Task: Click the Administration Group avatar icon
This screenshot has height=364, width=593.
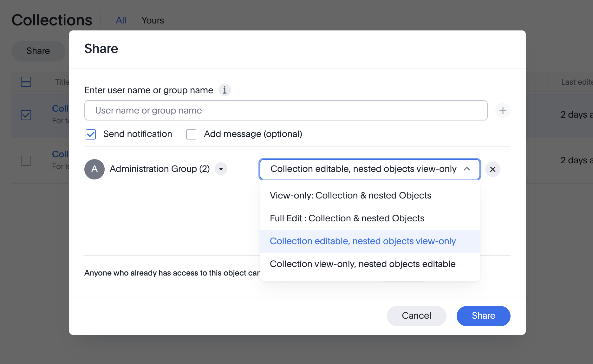Action: 94,169
